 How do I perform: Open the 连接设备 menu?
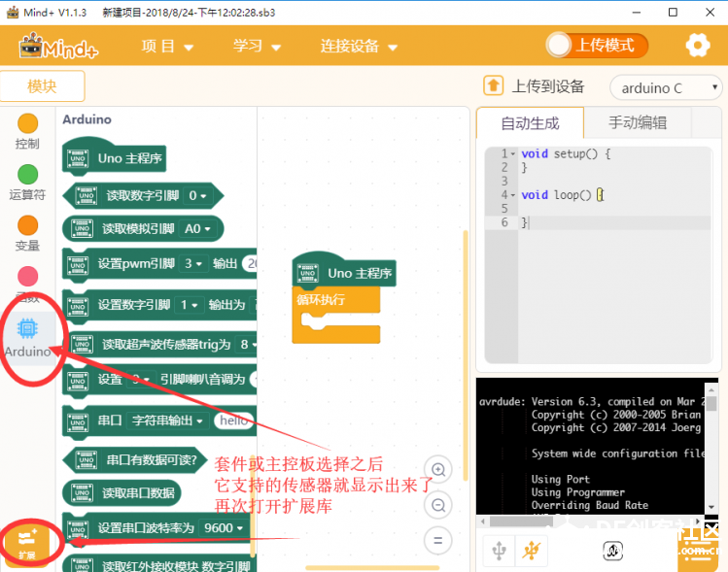[359, 46]
